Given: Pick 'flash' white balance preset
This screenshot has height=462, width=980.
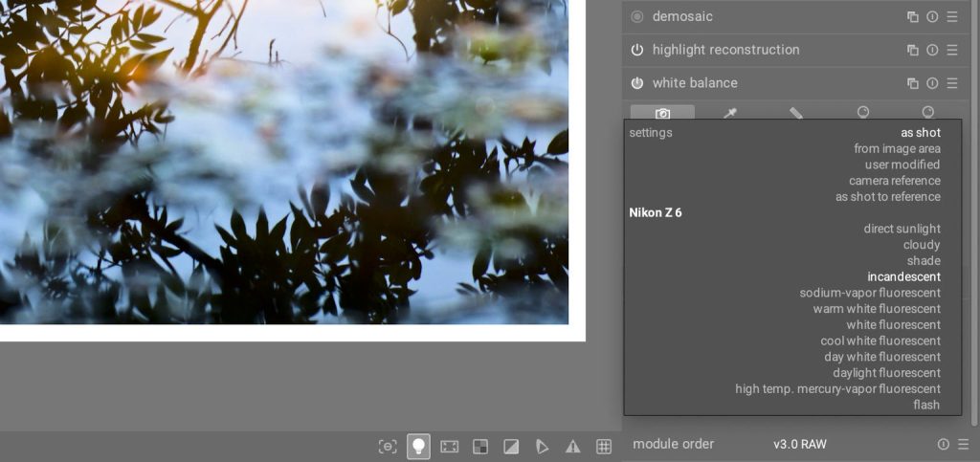Looking at the screenshot, I should [x=926, y=405].
